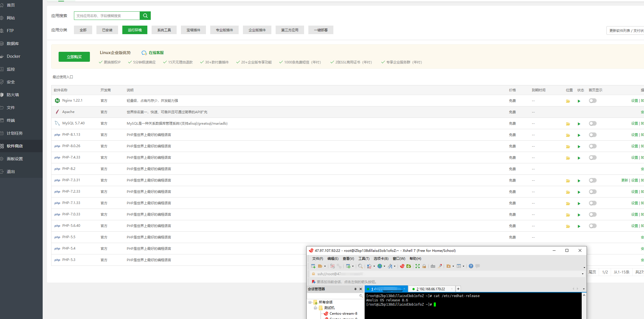
Task: Click the Xshell terminal vertical scrollbar up arrow
Action: [x=584, y=295]
